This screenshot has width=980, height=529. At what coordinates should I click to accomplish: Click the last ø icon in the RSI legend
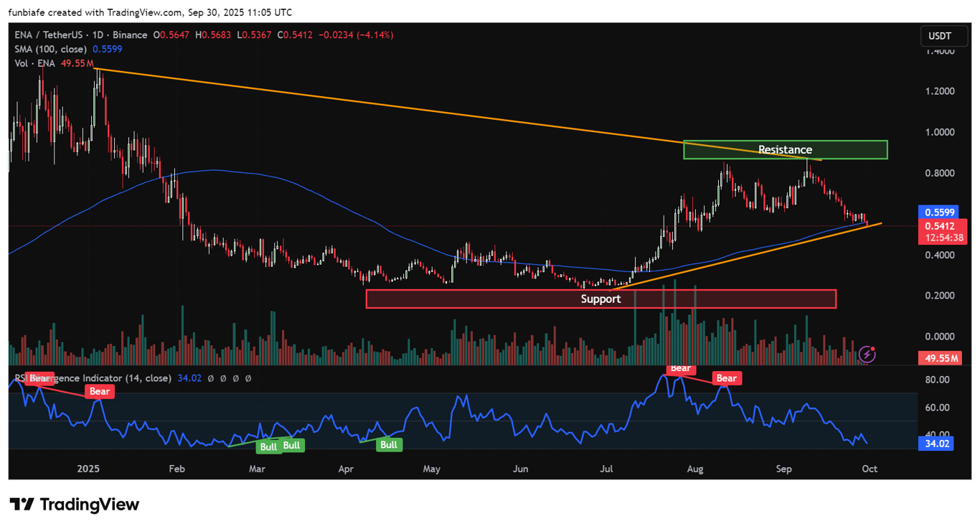point(249,378)
